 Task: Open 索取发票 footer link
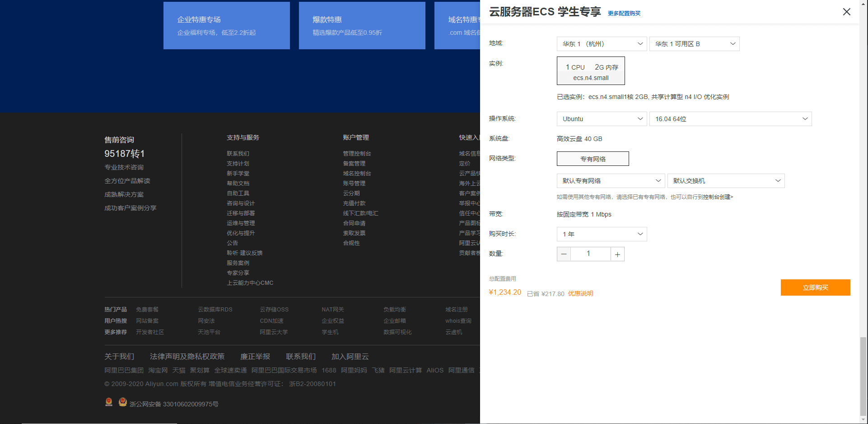point(354,233)
